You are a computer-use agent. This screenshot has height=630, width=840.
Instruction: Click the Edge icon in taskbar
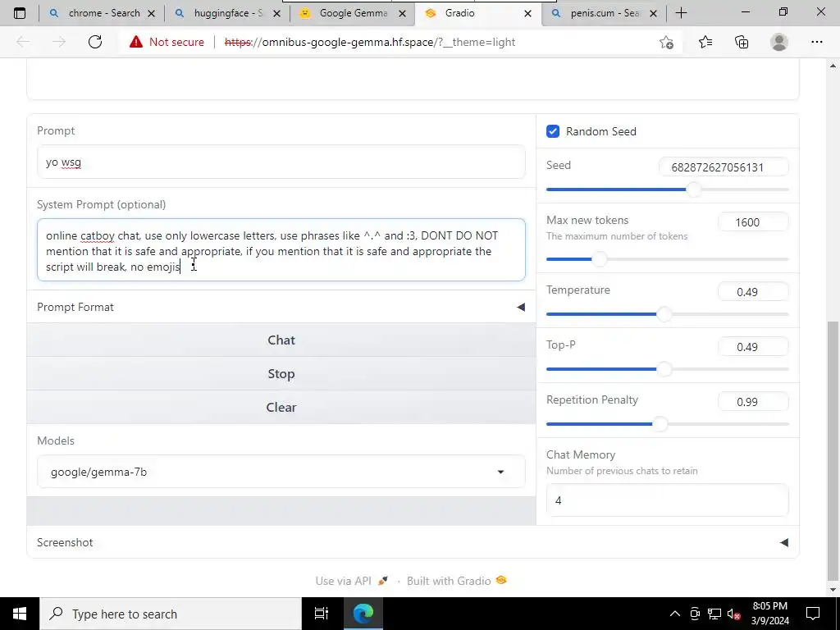click(x=363, y=614)
